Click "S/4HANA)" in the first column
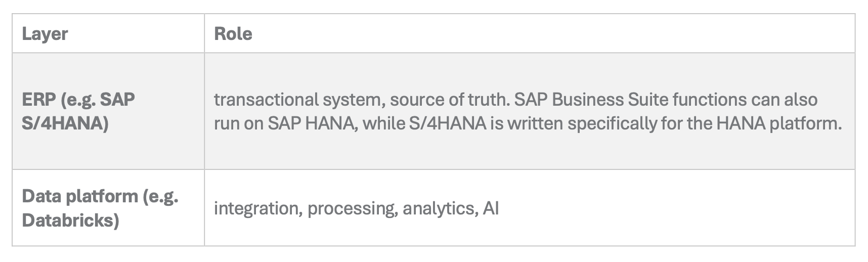868x262 pixels. click(x=65, y=123)
